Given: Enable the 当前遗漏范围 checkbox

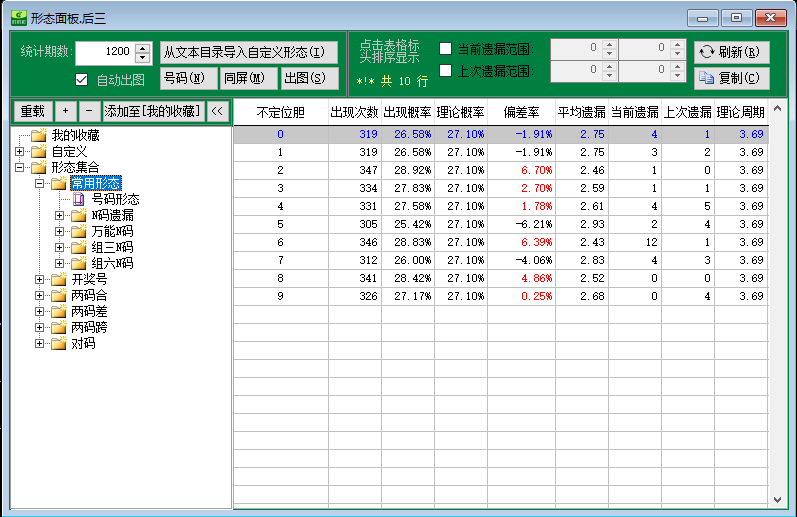Looking at the screenshot, I should coord(446,49).
